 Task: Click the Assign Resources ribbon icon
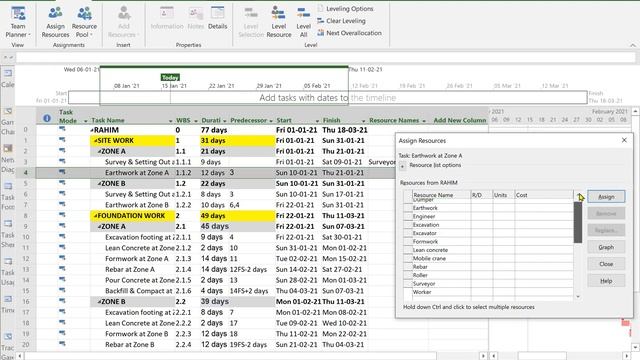56,22
